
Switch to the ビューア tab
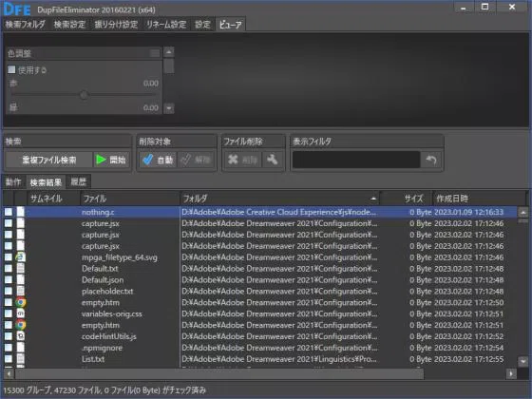pos(230,25)
